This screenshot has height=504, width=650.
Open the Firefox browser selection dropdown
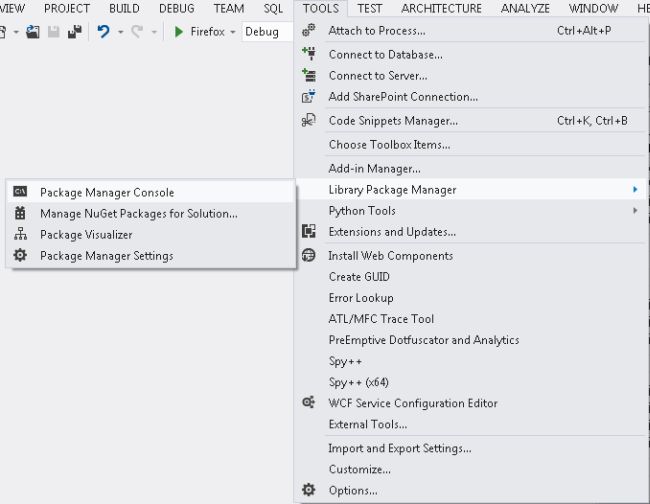(233, 32)
